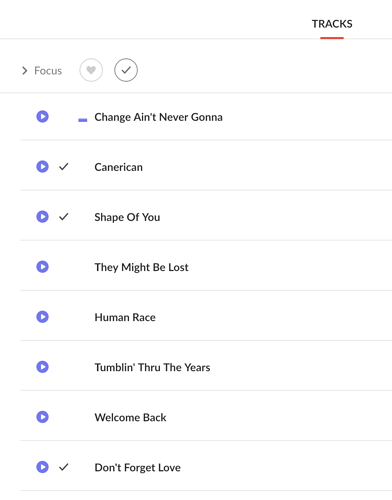Screen dimensions: 392x500
Task: Play the track Don't Forget Love
Action: pyautogui.click(x=42, y=467)
